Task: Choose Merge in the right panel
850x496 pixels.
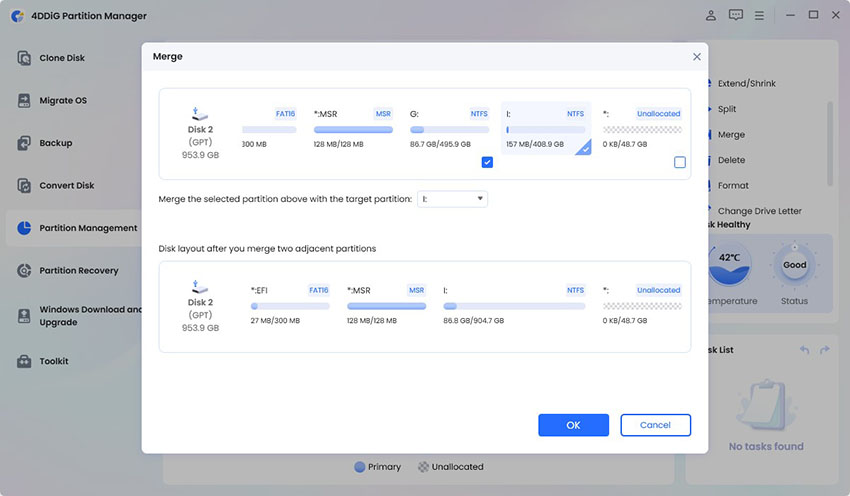Action: click(731, 134)
